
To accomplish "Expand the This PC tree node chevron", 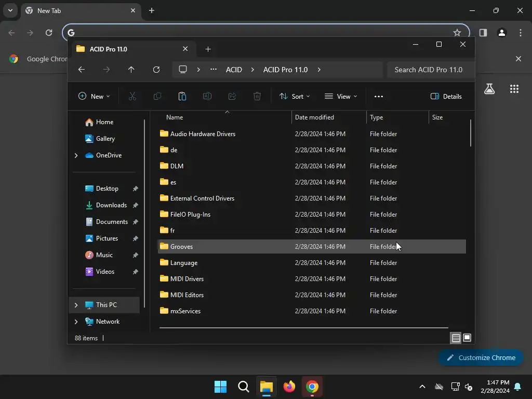I will click(x=76, y=305).
